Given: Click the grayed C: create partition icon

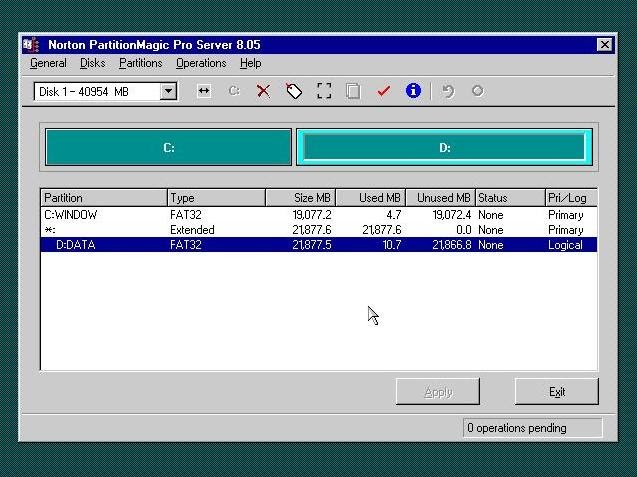Looking at the screenshot, I should coord(234,91).
